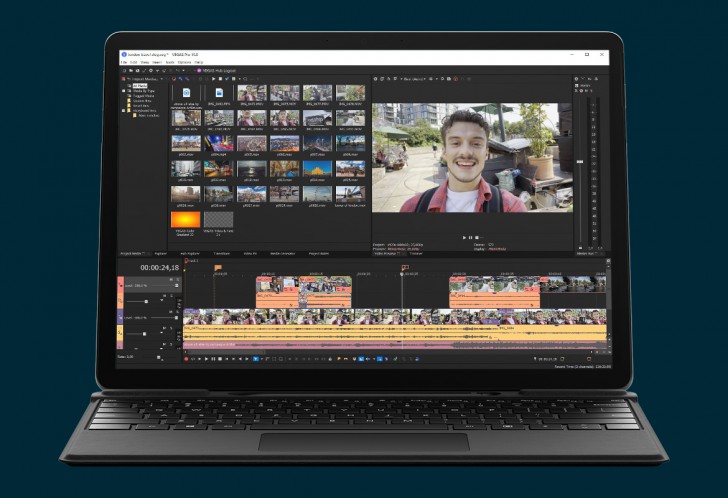
Task: Collapse the Storyboard Bins tree node
Action: click(124, 111)
